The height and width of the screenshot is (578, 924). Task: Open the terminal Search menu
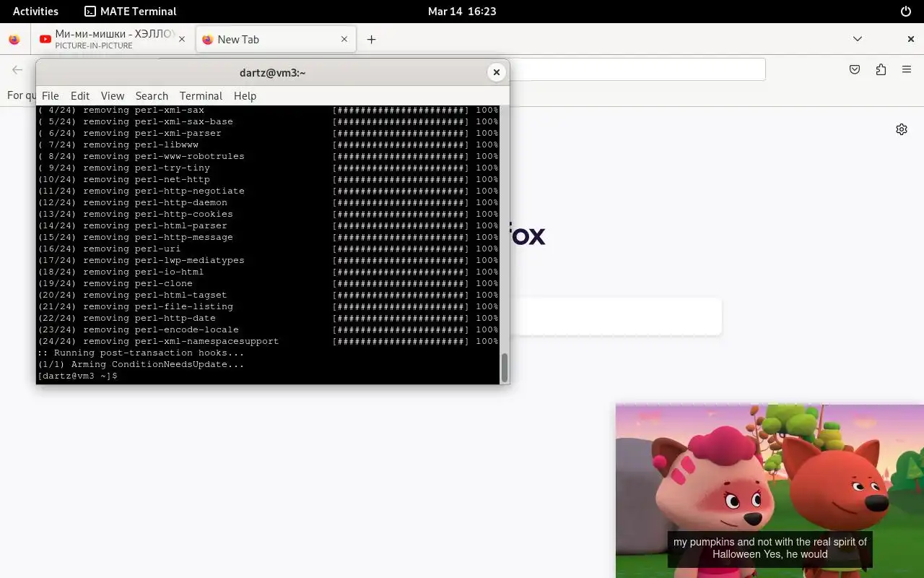[152, 95]
